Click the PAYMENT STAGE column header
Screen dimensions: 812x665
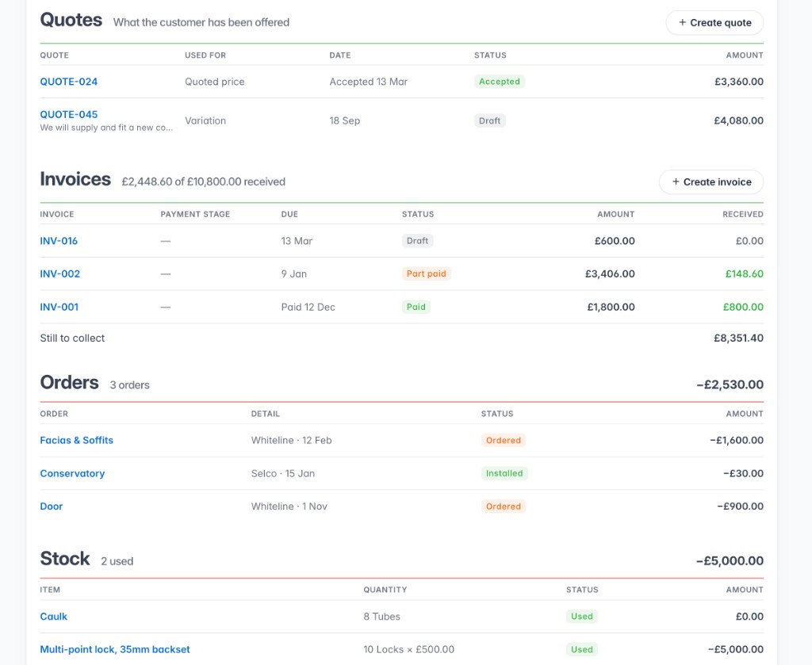click(195, 214)
